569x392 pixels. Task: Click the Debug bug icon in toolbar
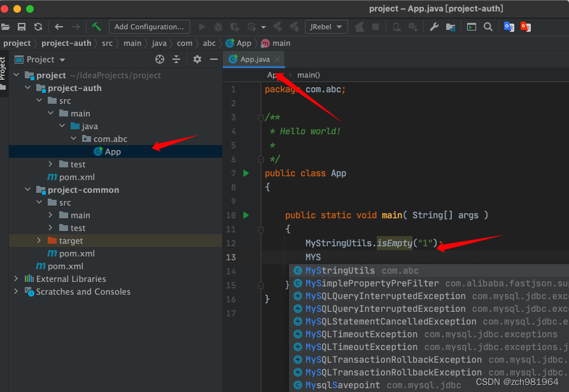click(218, 27)
